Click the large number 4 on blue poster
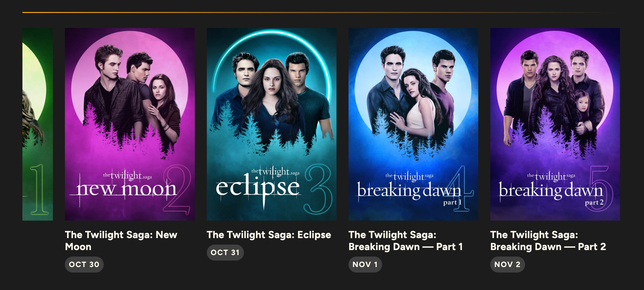The height and width of the screenshot is (290, 644). click(x=462, y=189)
